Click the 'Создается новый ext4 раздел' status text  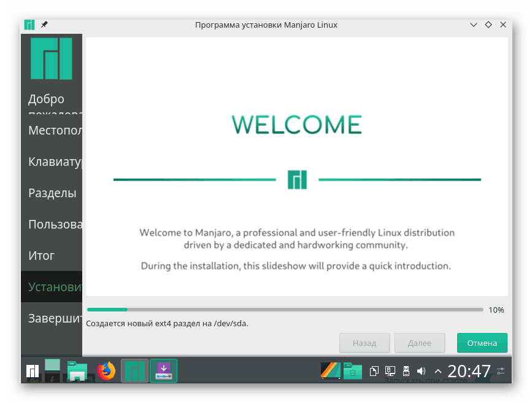[x=167, y=324]
